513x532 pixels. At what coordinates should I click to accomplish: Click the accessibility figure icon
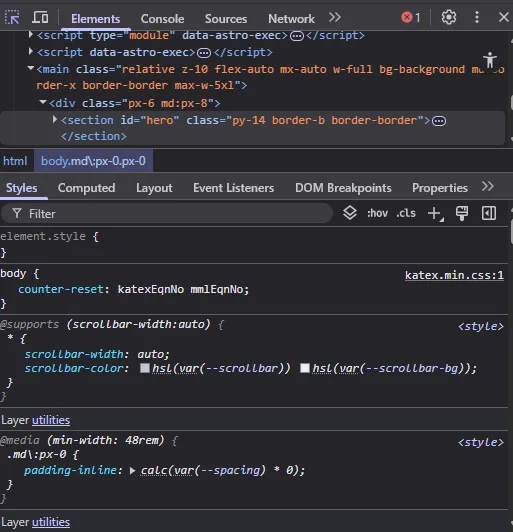(490, 60)
